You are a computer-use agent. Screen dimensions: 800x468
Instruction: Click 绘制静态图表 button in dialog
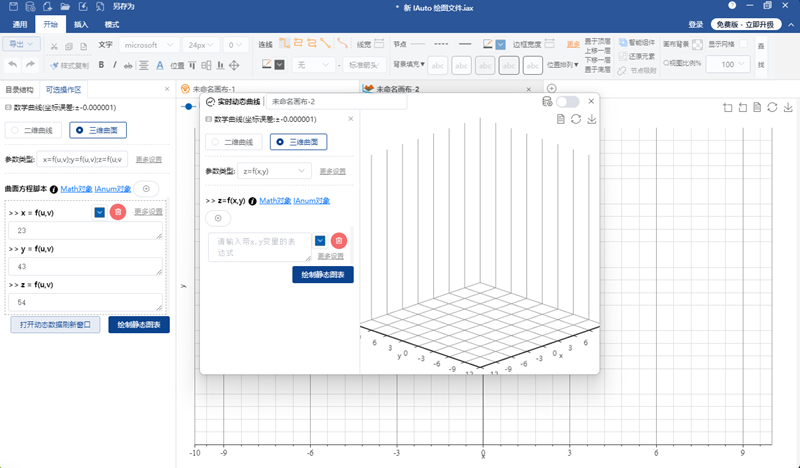coord(323,275)
